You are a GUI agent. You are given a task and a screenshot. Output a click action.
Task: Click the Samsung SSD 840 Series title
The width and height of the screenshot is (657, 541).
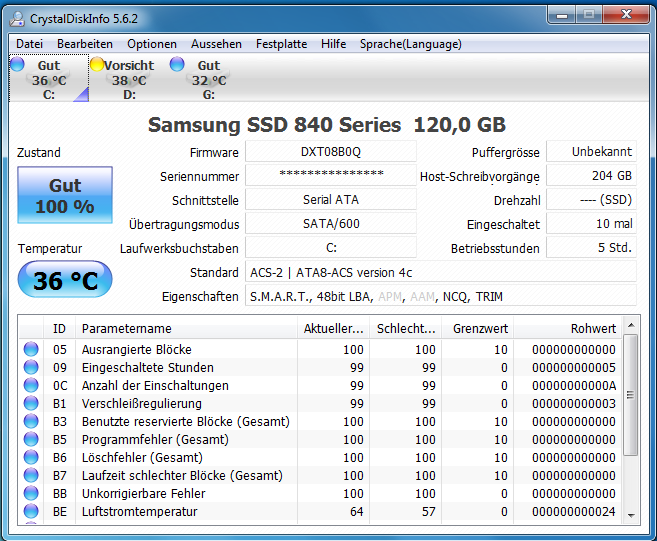click(326, 124)
